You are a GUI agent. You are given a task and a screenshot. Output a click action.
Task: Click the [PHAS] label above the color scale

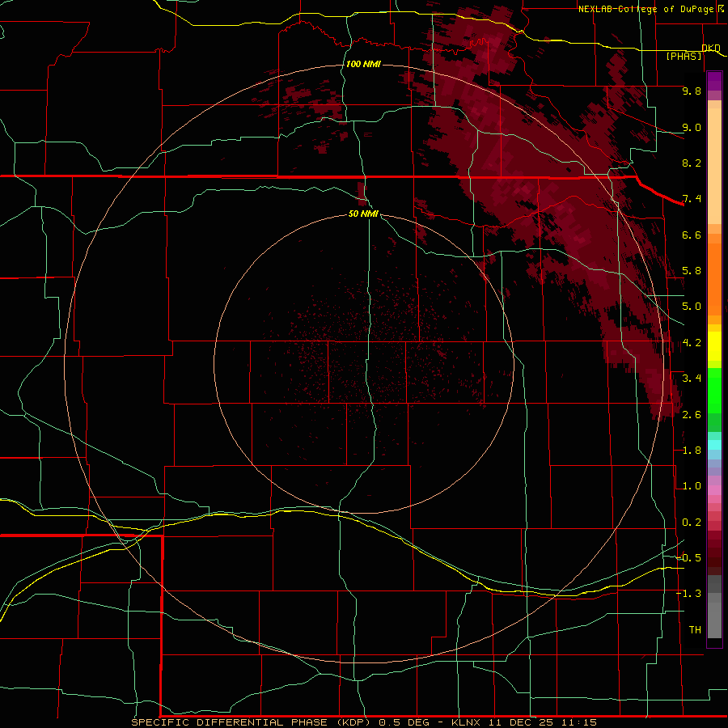(x=684, y=56)
